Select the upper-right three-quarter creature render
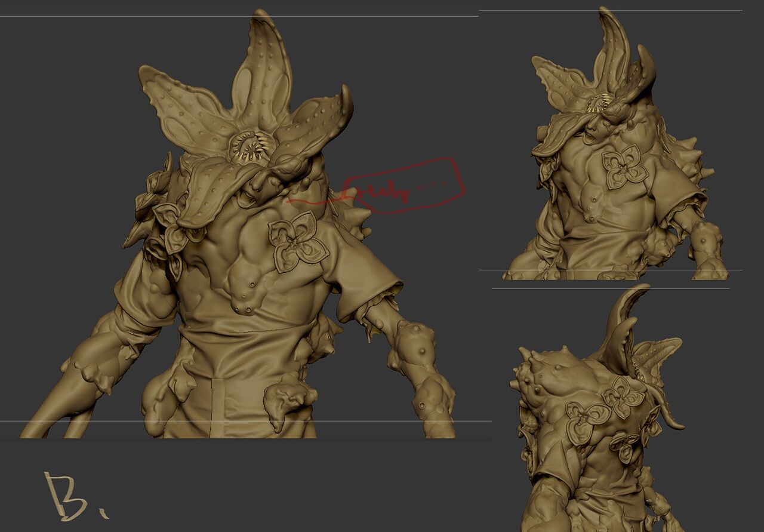764x532 pixels. (615, 143)
